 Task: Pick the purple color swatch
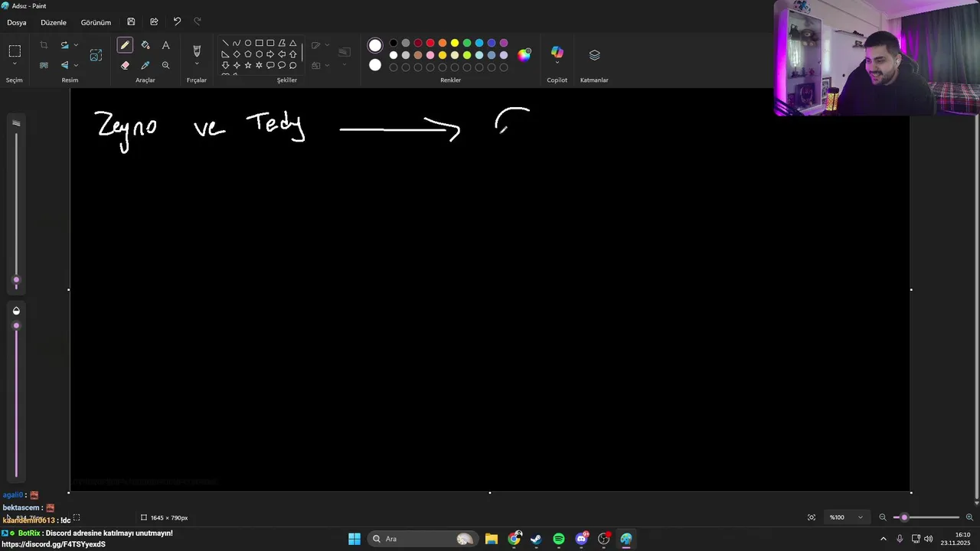tap(504, 43)
